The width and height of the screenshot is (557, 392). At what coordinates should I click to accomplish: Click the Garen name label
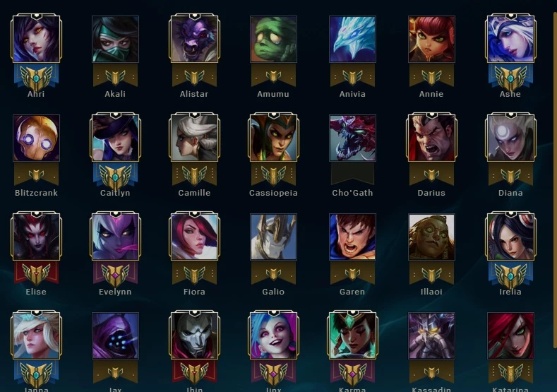pos(352,292)
